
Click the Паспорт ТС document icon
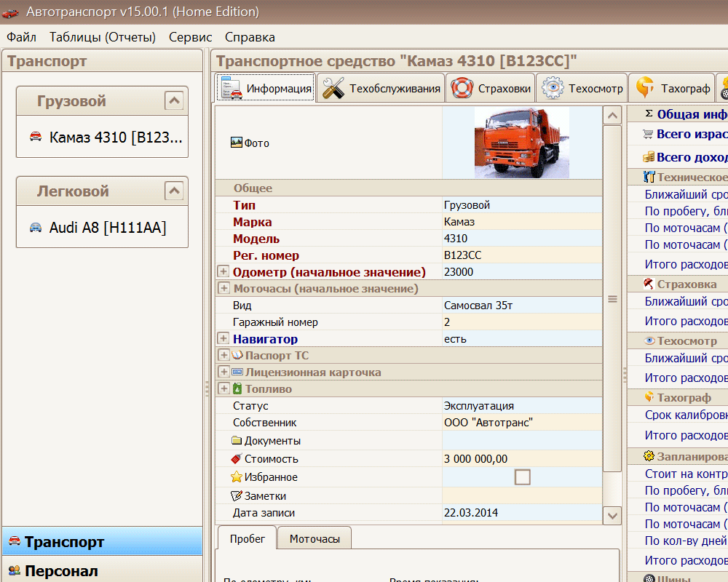coord(237,355)
